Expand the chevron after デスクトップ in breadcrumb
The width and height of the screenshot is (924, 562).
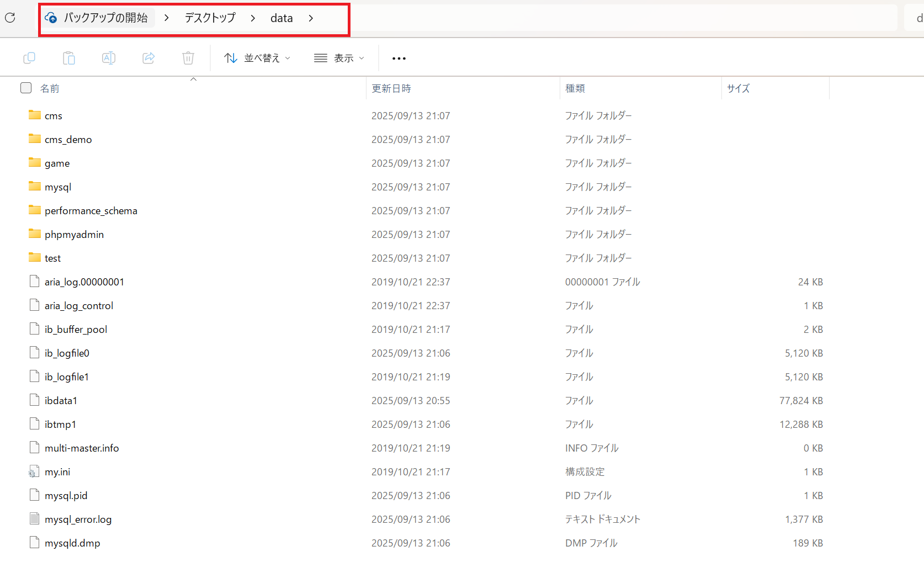(x=253, y=18)
